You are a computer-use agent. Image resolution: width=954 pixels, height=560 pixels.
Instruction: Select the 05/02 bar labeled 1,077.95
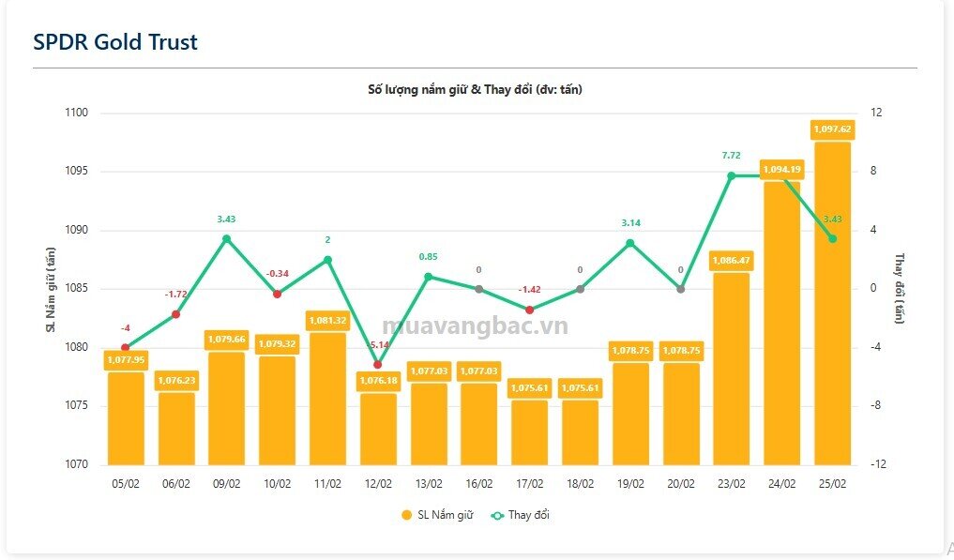[x=126, y=418]
